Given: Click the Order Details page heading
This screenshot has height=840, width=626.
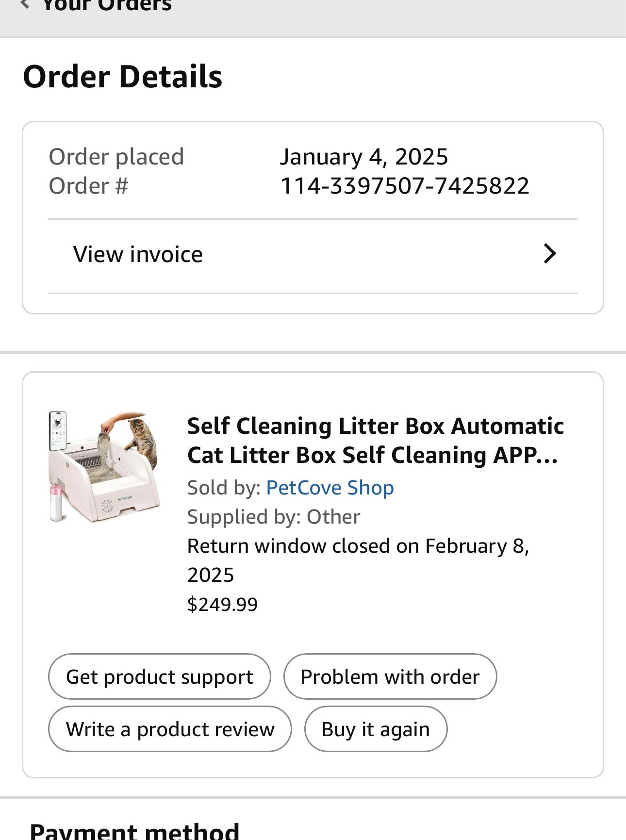Looking at the screenshot, I should tap(122, 77).
